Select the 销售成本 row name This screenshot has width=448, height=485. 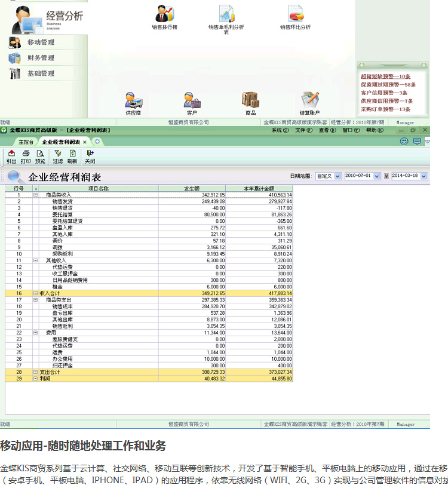coord(63,306)
